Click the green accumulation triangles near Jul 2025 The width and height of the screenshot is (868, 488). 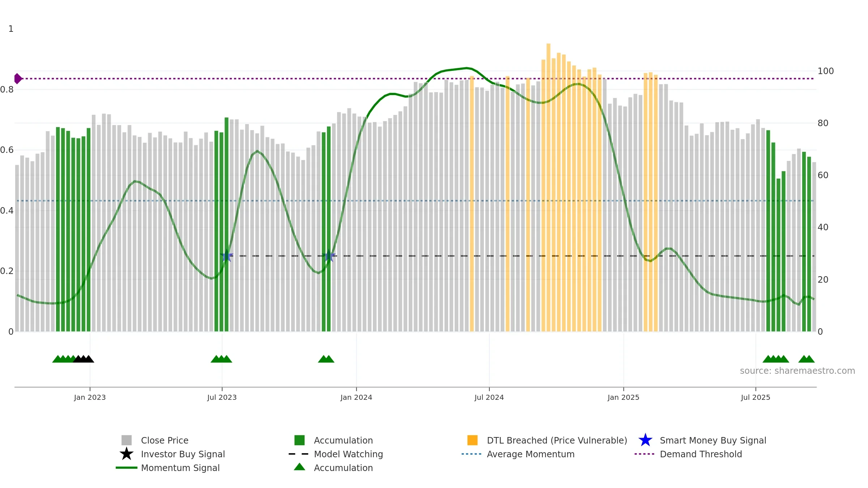point(776,359)
